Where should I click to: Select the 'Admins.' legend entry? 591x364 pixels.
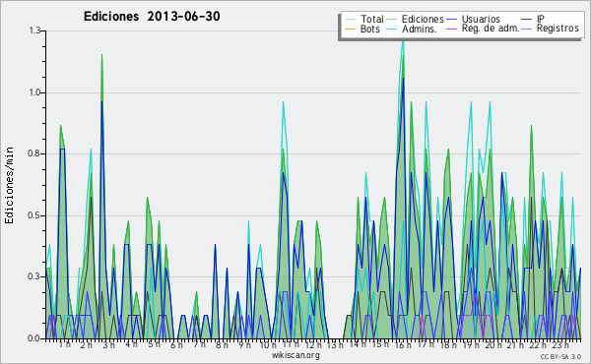[x=420, y=29]
